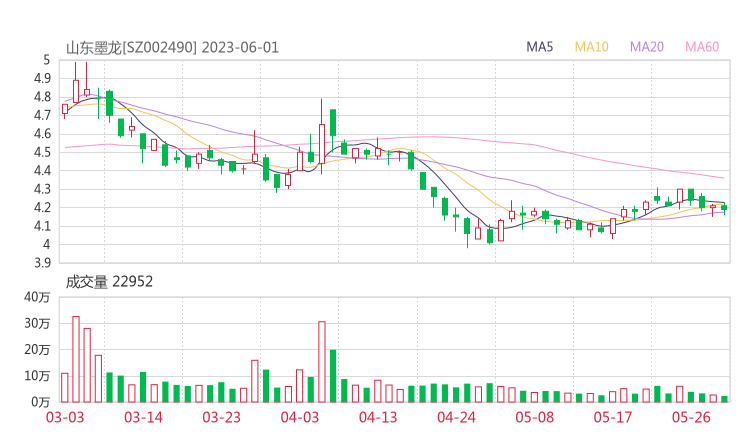This screenshot has height=440, width=740.
Task: Hide the MA20 line via legend
Action: point(647,47)
